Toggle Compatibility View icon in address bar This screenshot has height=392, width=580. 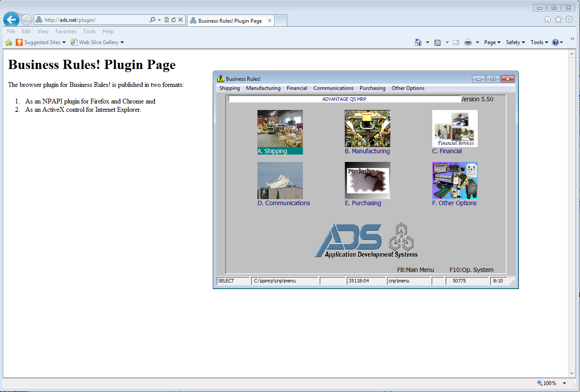tap(167, 20)
